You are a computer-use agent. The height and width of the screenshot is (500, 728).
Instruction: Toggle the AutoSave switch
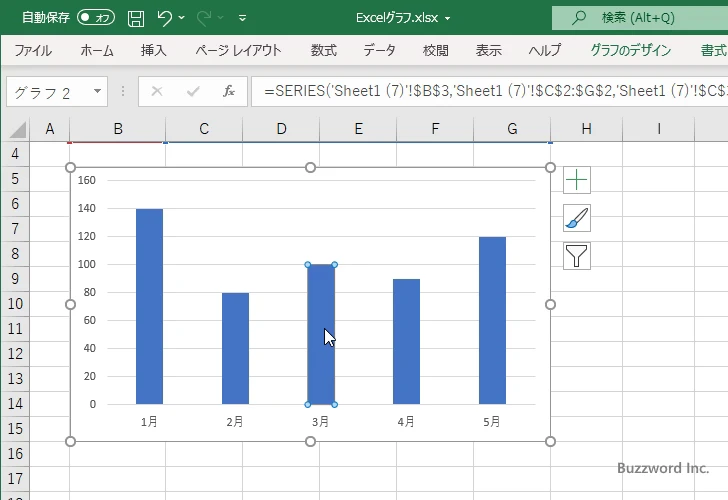[x=96, y=18]
